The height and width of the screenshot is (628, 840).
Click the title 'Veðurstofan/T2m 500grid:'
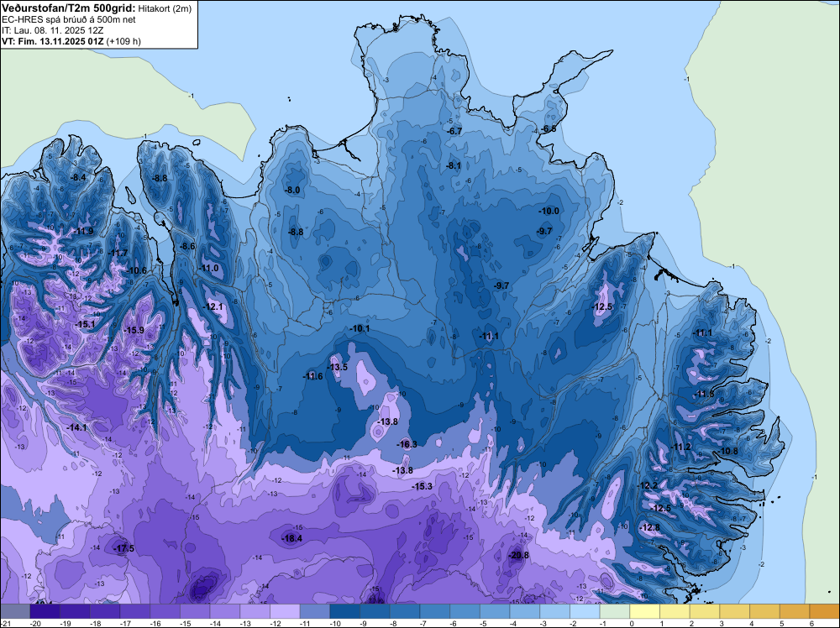69,8
